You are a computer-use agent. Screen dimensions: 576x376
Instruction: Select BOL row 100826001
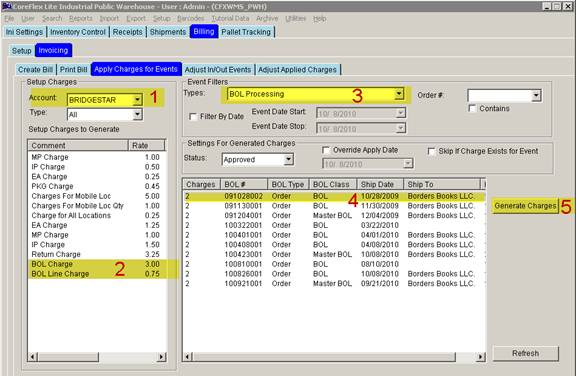(x=334, y=274)
